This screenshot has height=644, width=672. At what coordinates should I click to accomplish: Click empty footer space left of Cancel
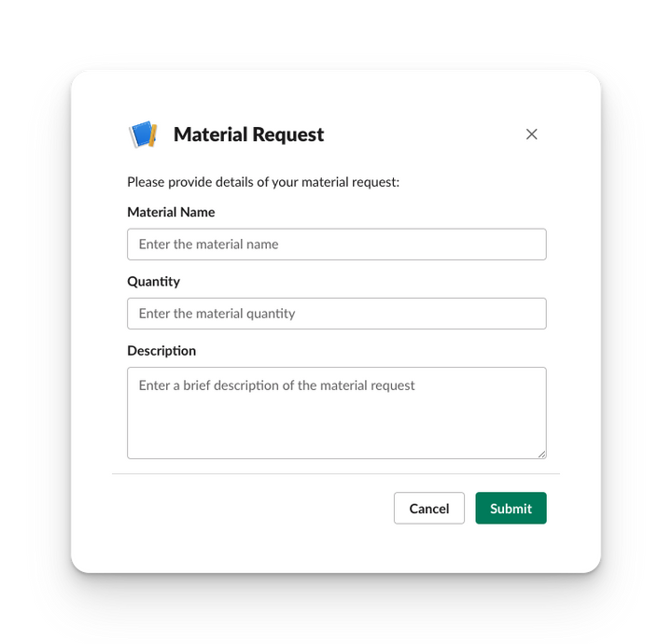[252, 509]
